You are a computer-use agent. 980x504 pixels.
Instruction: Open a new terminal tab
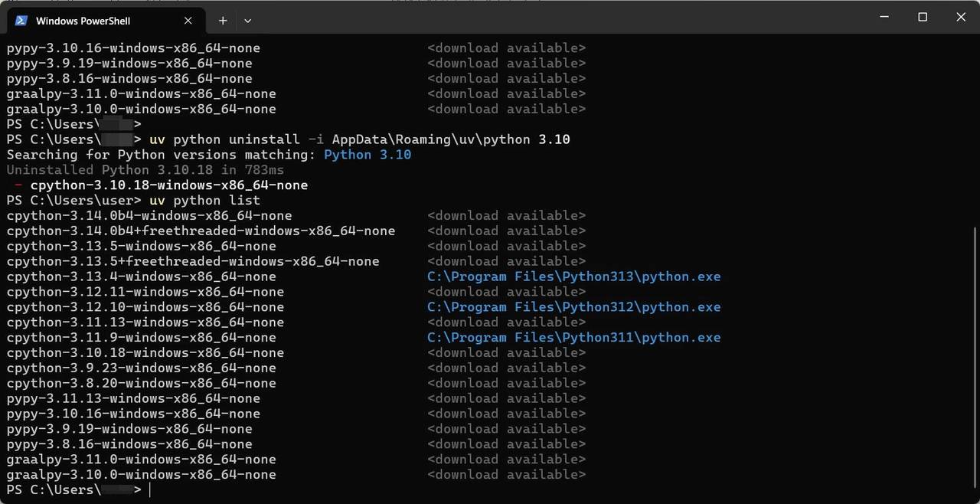click(x=223, y=21)
